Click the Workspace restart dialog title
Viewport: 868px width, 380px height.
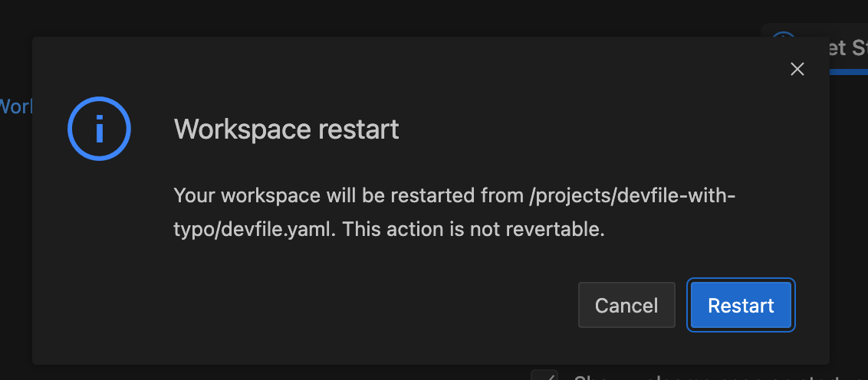(286, 129)
